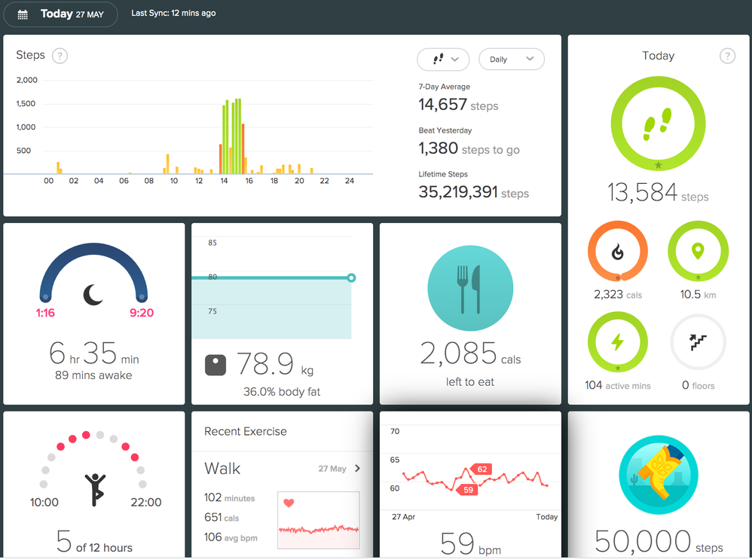752x560 pixels.
Task: Click the 6 hr 35 min sleep duration
Action: (x=94, y=353)
